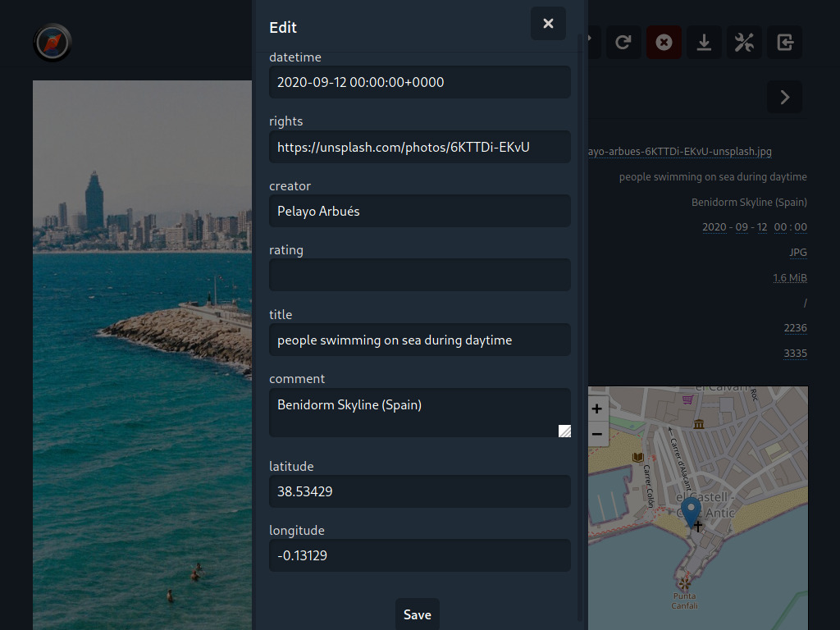
Task: Click the title input field
Action: (x=420, y=340)
